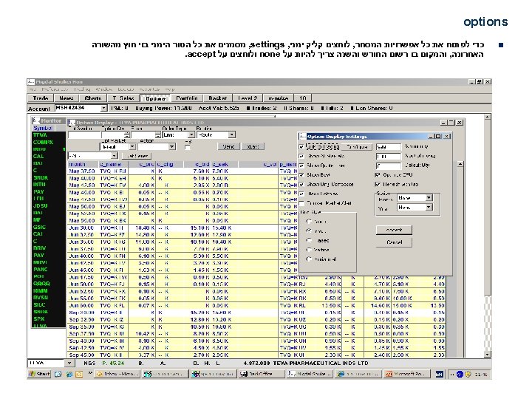
Task: Click the Windows Start button
Action: [x=40, y=374]
